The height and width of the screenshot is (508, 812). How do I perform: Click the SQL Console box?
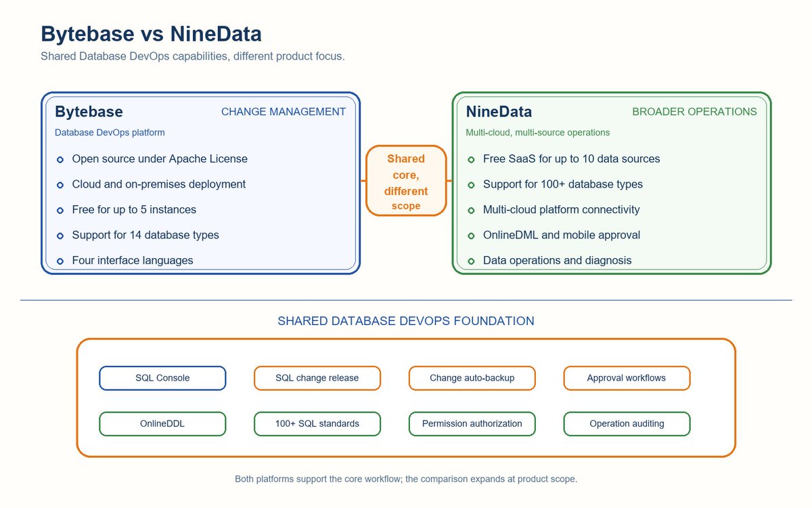click(x=162, y=378)
